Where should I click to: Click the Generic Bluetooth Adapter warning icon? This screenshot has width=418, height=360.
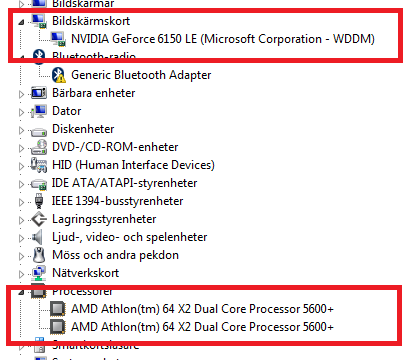pyautogui.click(x=59, y=75)
